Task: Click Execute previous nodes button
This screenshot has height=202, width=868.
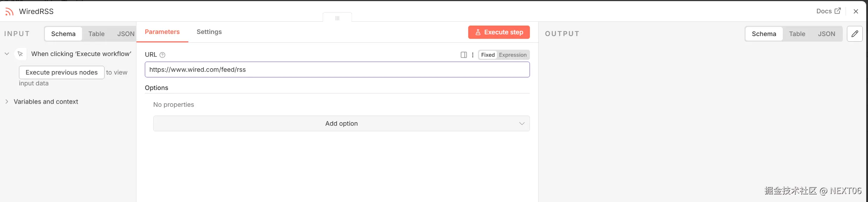Action: point(61,72)
